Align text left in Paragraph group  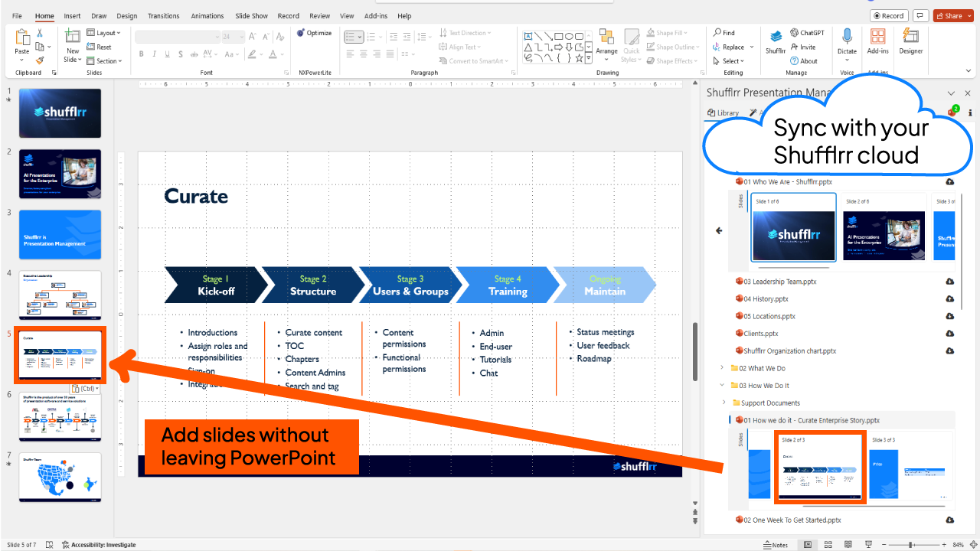tap(351, 54)
